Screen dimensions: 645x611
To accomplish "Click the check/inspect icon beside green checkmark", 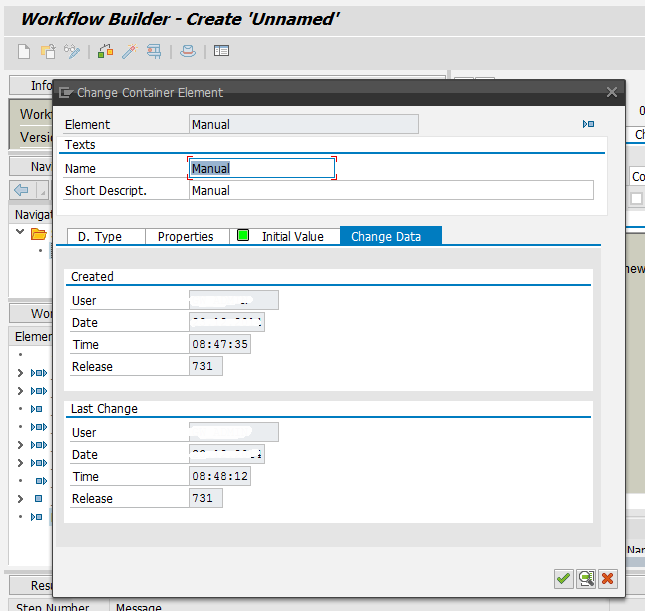I will pos(585,578).
